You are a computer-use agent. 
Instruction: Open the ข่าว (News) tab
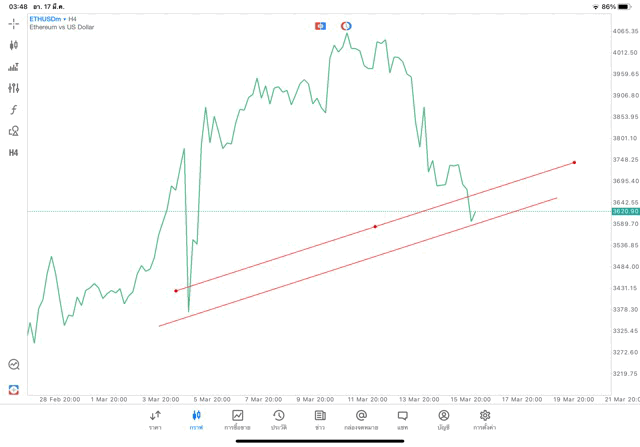(x=320, y=420)
